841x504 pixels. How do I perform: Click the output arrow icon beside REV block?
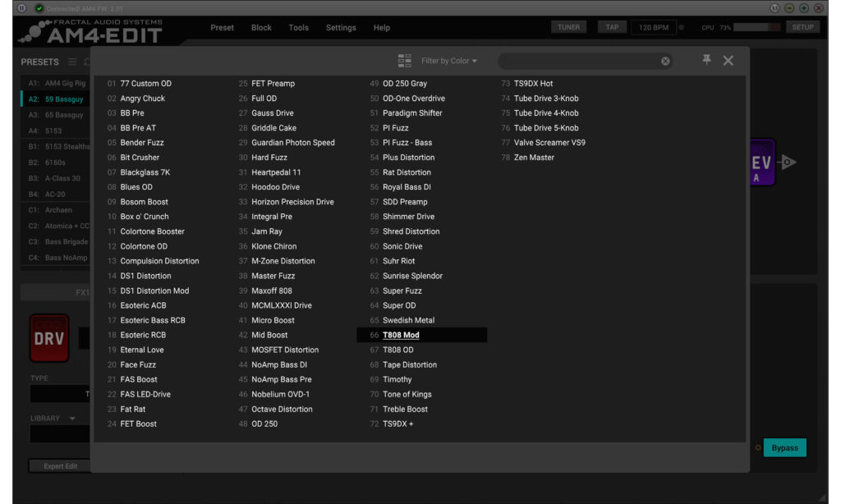point(788,162)
